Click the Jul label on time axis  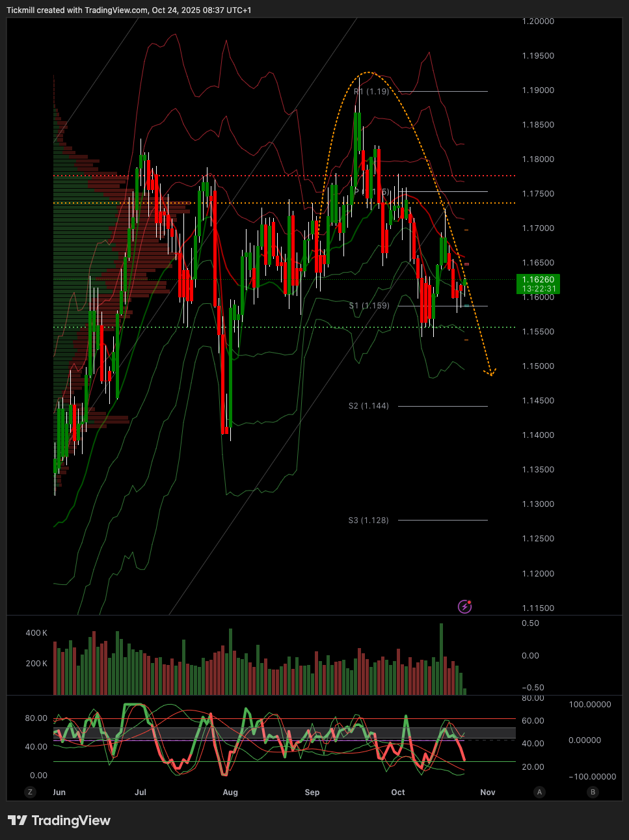coord(141,793)
